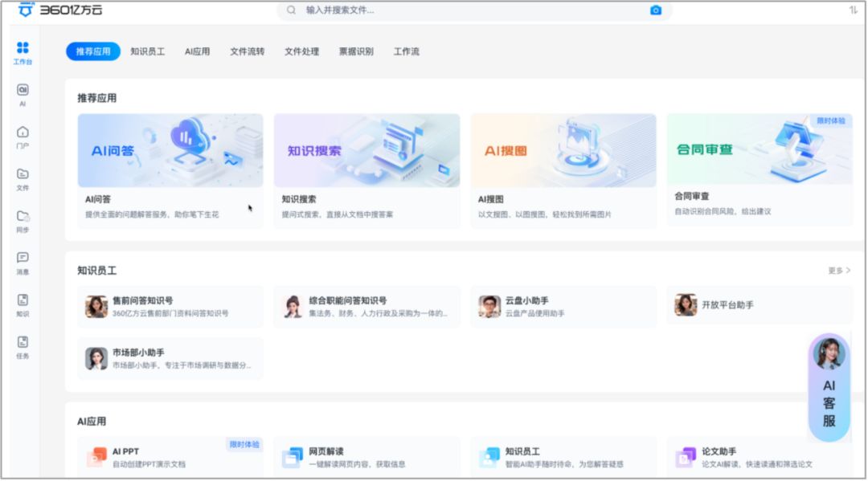Screen dimensions: 868x481
Task: Click description 自动识别合同风险，给出建议
Action: pyautogui.click(x=723, y=211)
